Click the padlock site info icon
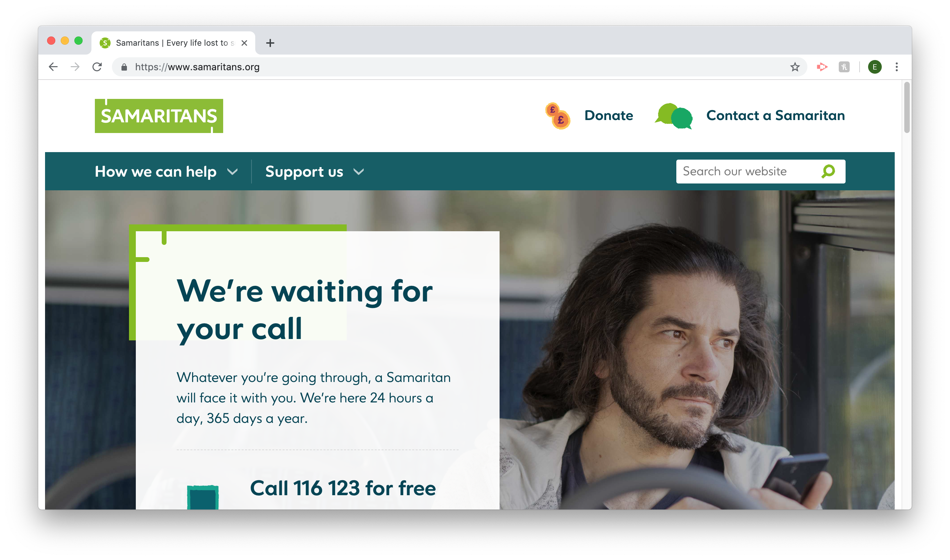The width and height of the screenshot is (950, 560). (x=124, y=67)
